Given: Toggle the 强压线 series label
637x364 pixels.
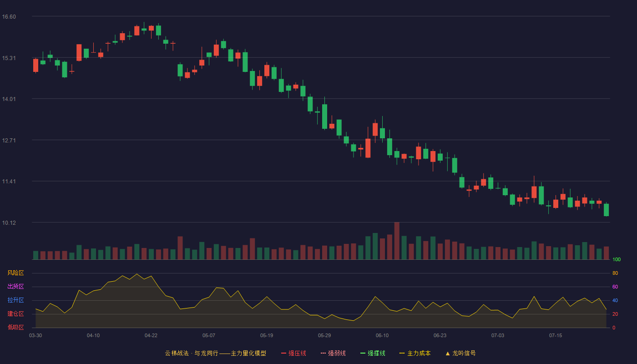Looking at the screenshot, I should click(x=297, y=353).
